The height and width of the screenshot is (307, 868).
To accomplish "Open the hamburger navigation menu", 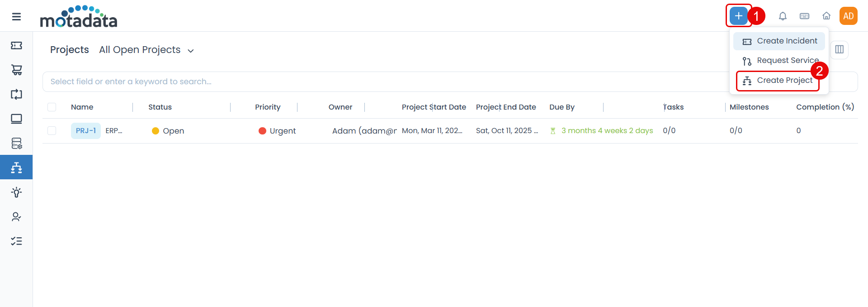I will click(16, 17).
